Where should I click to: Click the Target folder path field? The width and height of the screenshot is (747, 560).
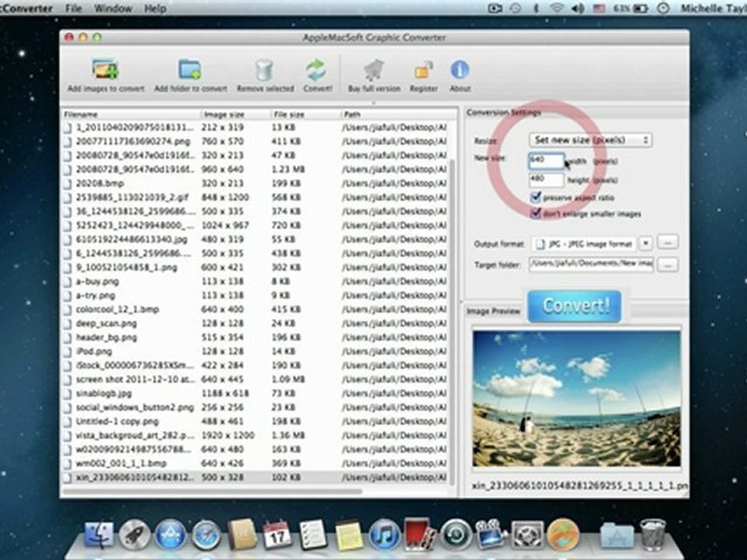(x=591, y=264)
